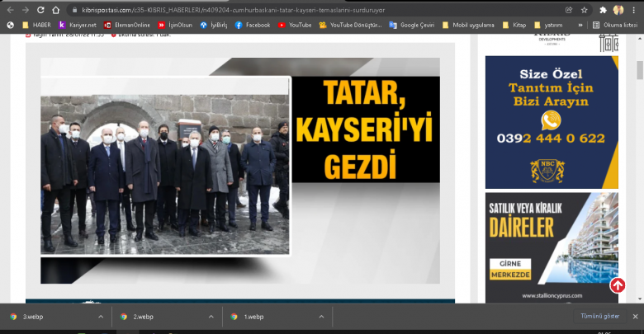Screen dimensions: 644x334
Task: Open the YouTube bookmark
Action: click(x=295, y=25)
